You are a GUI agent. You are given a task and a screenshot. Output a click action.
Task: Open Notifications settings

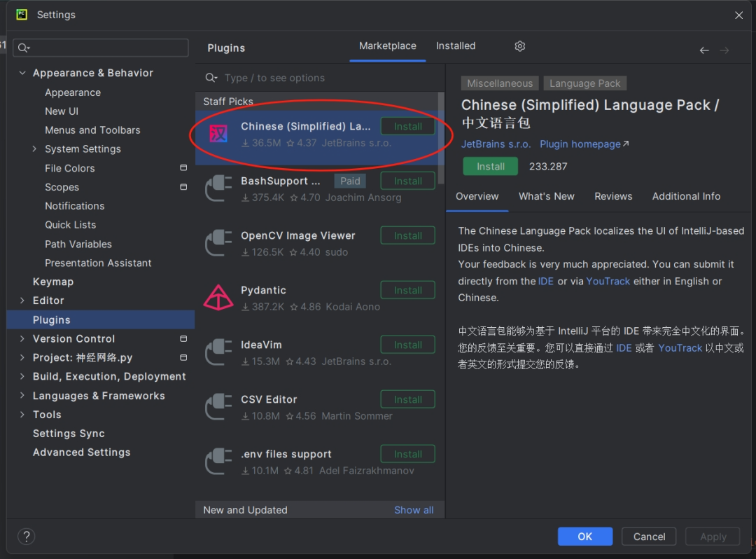(x=75, y=206)
